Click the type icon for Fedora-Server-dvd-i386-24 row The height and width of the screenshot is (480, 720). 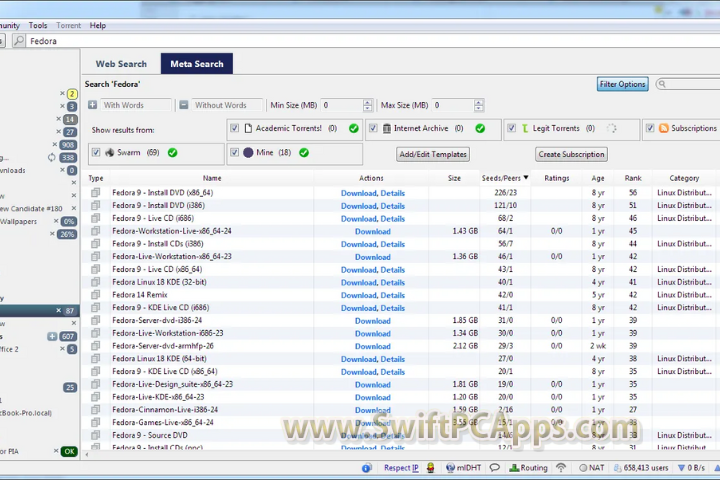click(95, 320)
